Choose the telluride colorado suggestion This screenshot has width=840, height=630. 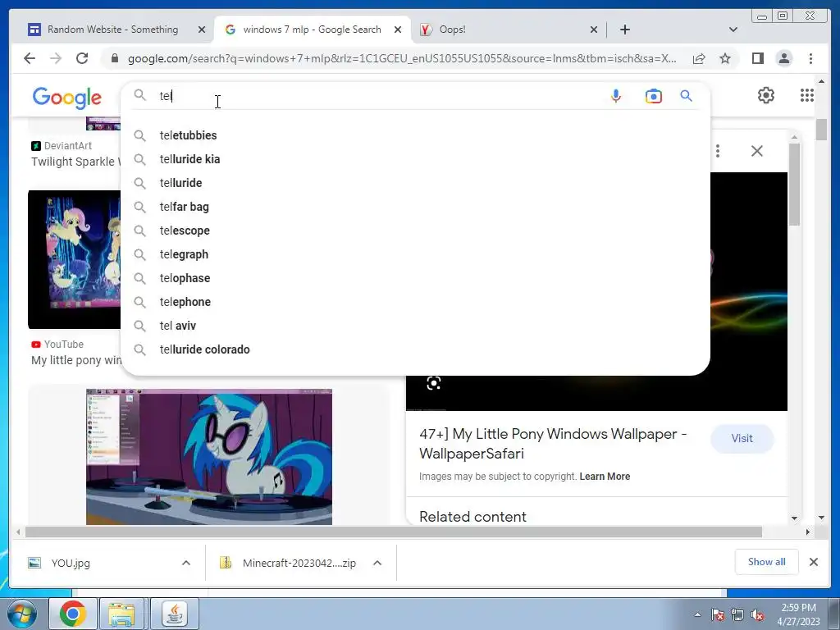415,349
